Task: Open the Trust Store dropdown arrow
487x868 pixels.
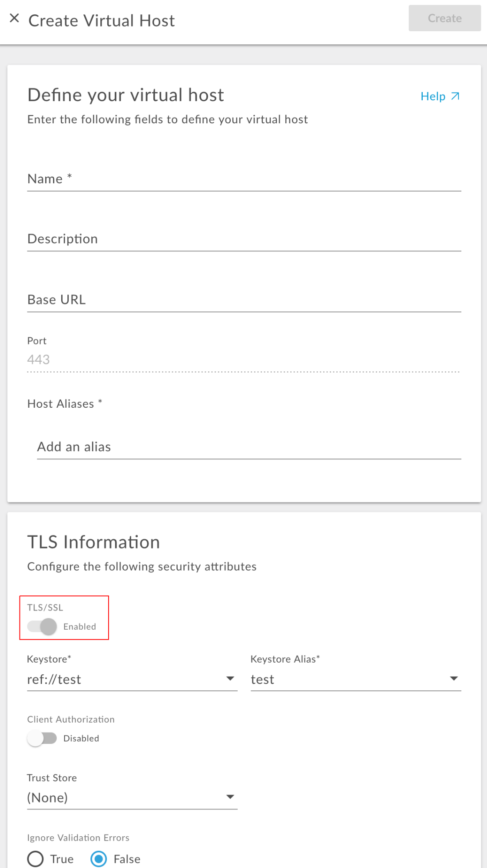Action: click(230, 797)
